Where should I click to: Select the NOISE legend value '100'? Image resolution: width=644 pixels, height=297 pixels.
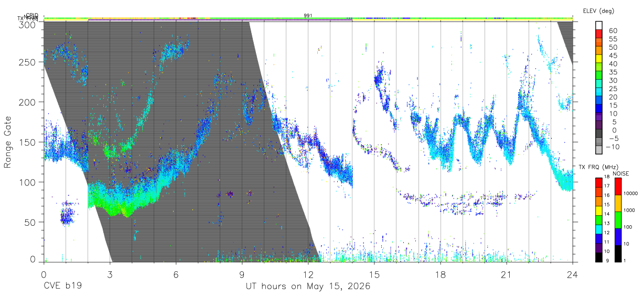tap(629, 227)
